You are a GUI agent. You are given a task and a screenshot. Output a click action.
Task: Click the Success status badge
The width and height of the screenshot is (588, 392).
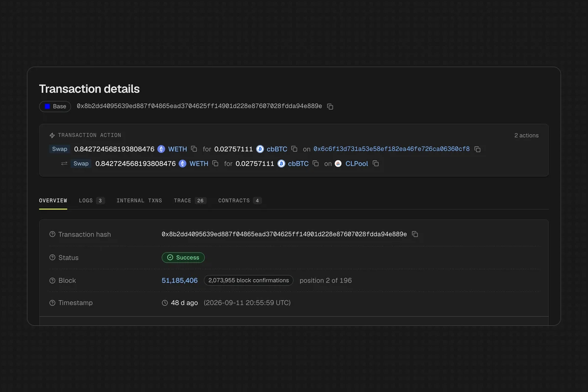(183, 257)
